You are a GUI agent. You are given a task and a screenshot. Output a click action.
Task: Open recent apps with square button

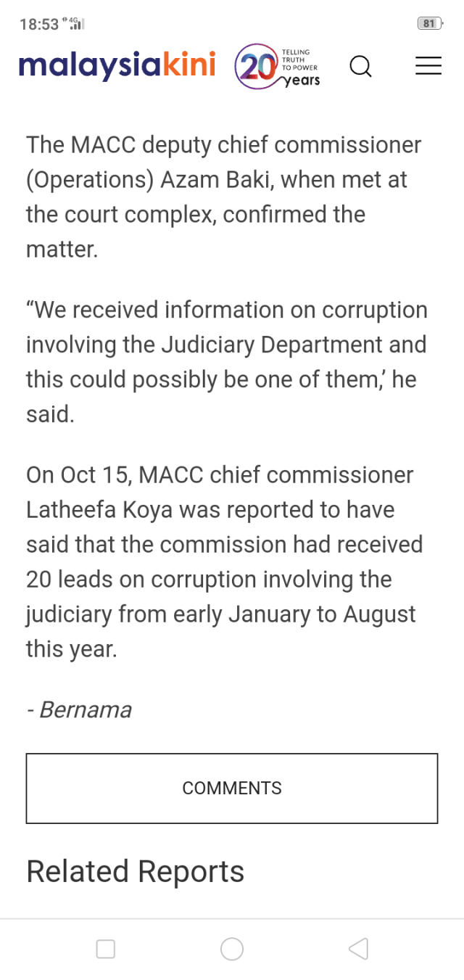(106, 949)
